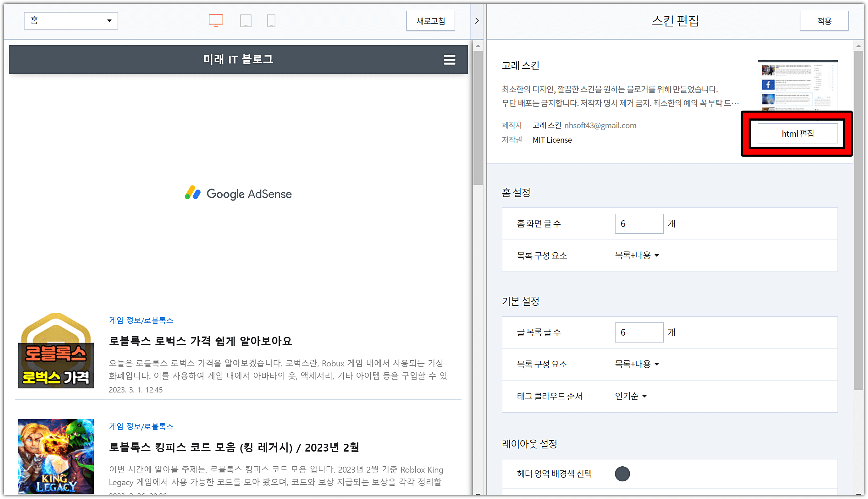Open the hamburger menu in blog header
The height and width of the screenshot is (499, 868).
(450, 60)
